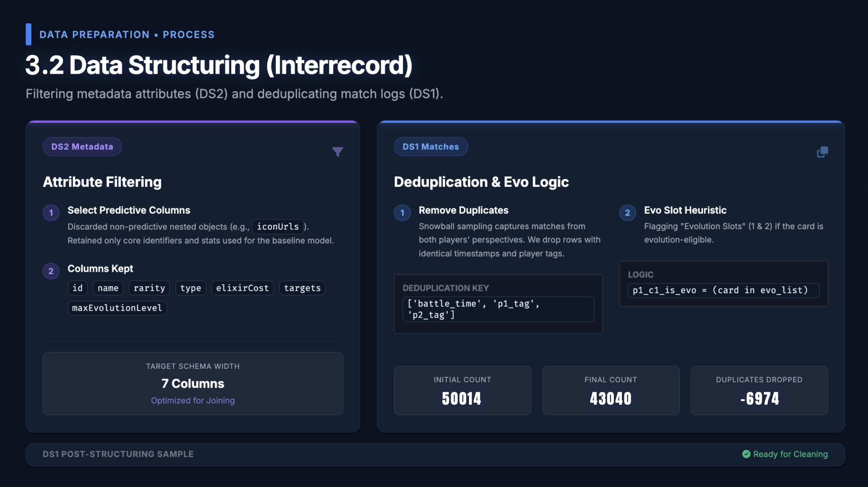Image resolution: width=868 pixels, height=487 pixels.
Task: Click the Optimized for Joining link
Action: coord(193,400)
